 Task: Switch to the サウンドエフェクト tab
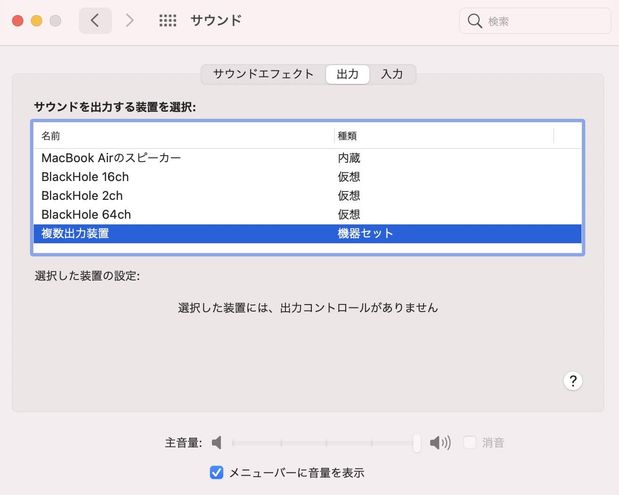coord(263,74)
